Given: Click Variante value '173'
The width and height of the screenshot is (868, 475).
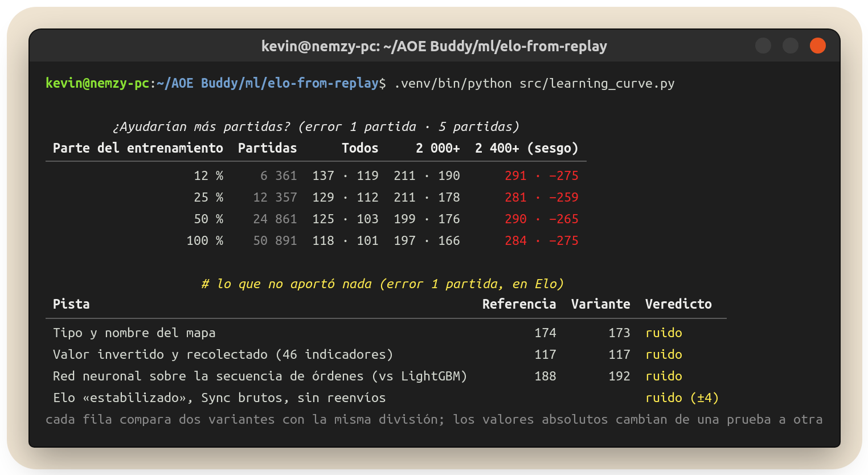Looking at the screenshot, I should point(619,333).
